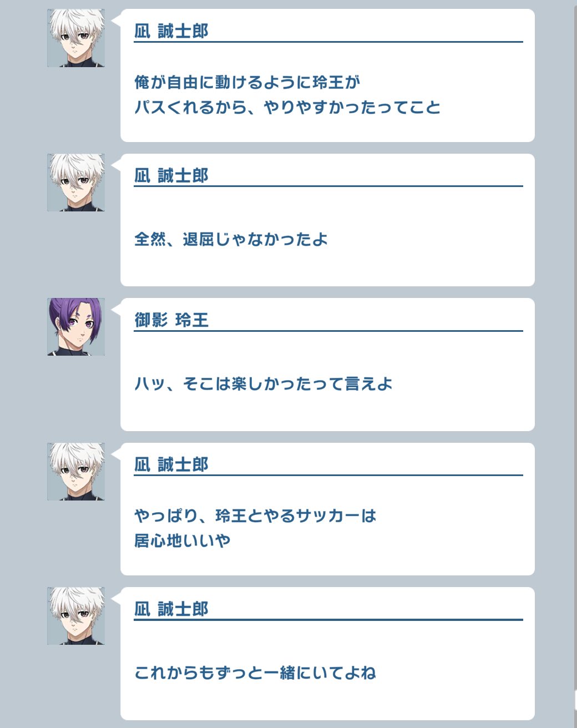Select the message パスくれるから、やりやすかったってこと
This screenshot has height=728, width=577.
click(x=287, y=107)
